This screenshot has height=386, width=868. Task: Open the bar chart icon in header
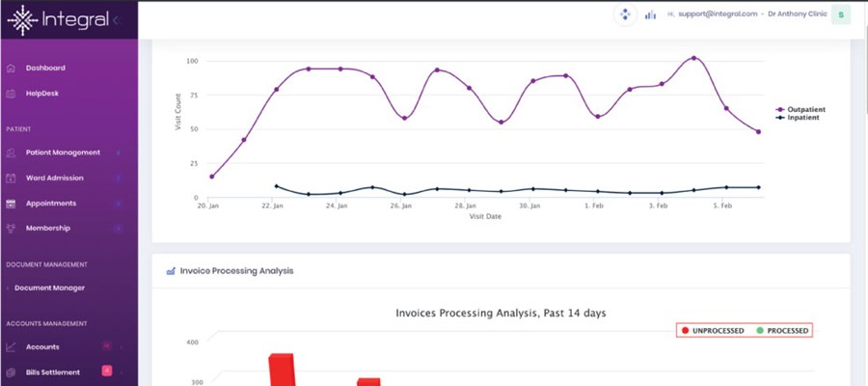pyautogui.click(x=650, y=15)
